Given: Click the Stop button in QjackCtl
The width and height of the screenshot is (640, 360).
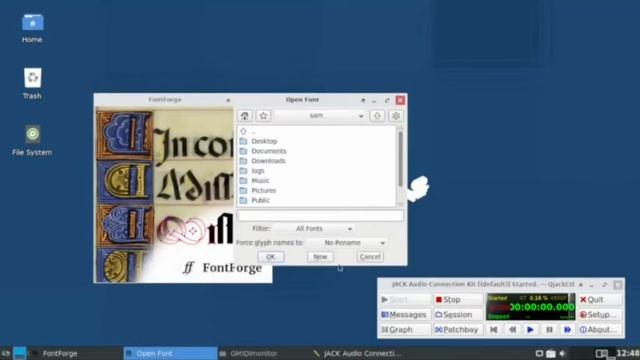Looking at the screenshot, I should tap(458, 300).
